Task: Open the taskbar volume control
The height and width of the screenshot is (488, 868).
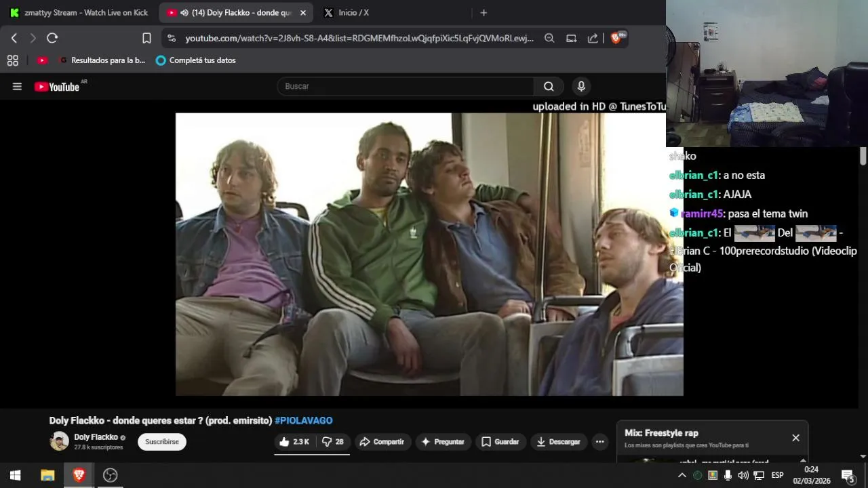Action: coord(743,475)
